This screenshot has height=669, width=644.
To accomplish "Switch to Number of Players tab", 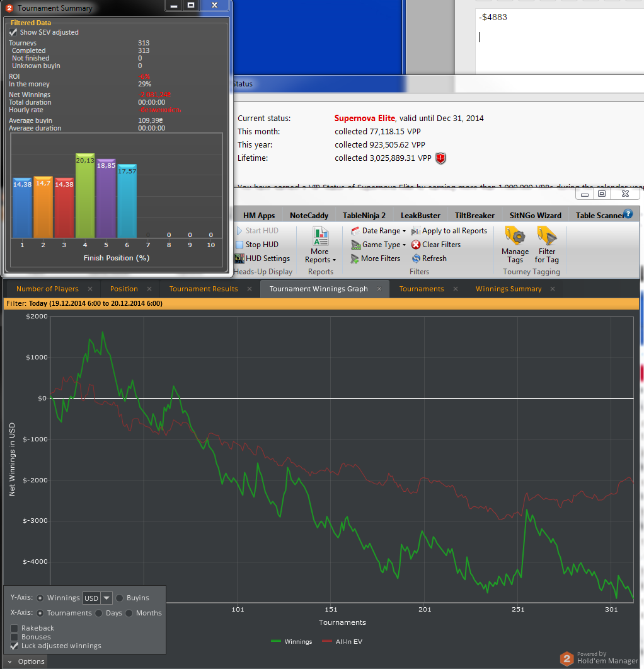I will click(47, 289).
